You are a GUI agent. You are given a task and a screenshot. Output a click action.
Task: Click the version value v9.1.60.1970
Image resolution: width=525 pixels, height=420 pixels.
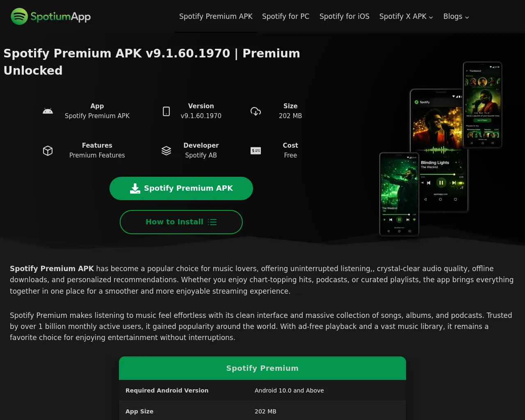coord(201,116)
